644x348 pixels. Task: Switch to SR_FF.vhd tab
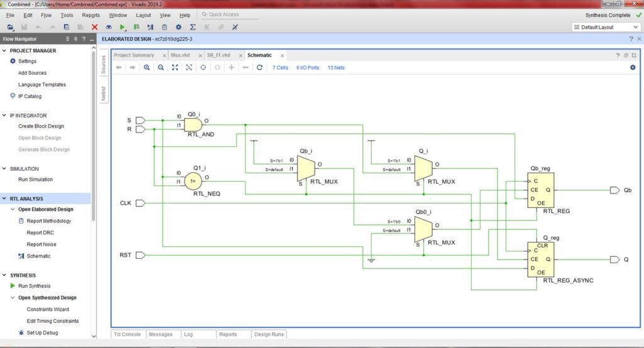click(218, 55)
